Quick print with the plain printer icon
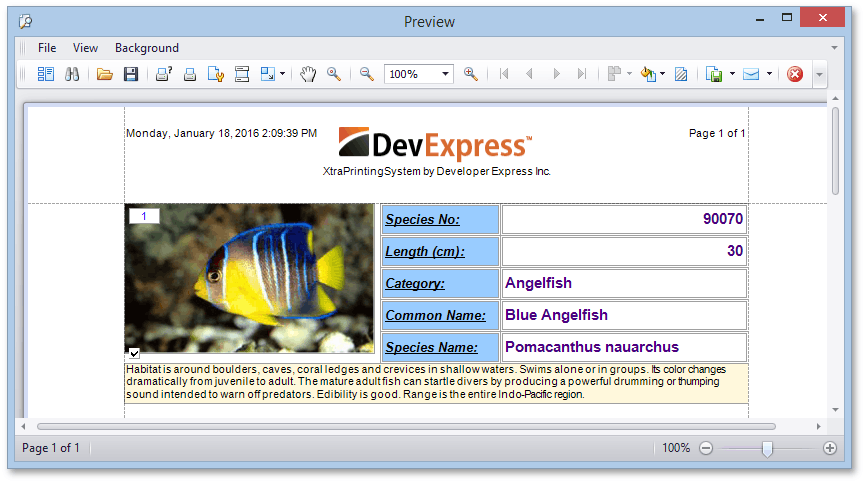The image size is (865, 483). click(x=190, y=74)
